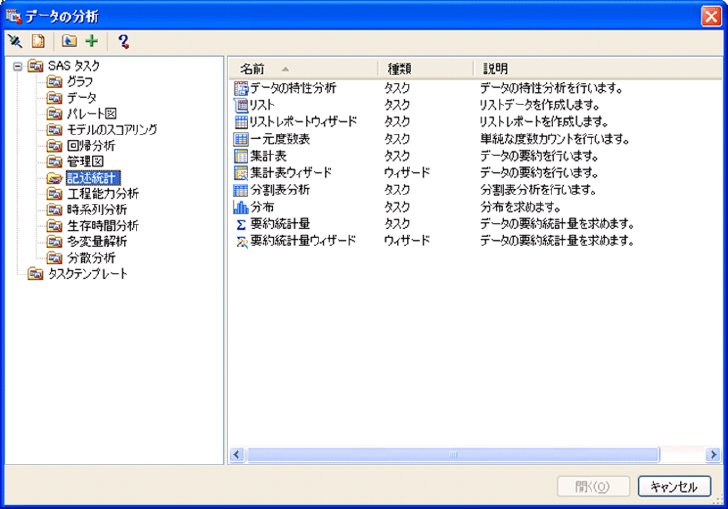This screenshot has width=728, height=509.
Task: Click the first toolbar icon with the pin
Action: point(15,41)
